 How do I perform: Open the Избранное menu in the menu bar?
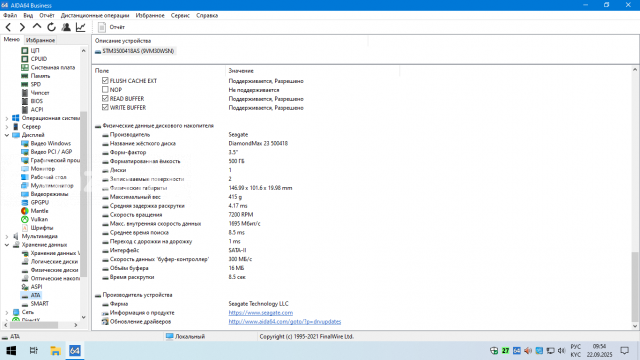point(150,16)
